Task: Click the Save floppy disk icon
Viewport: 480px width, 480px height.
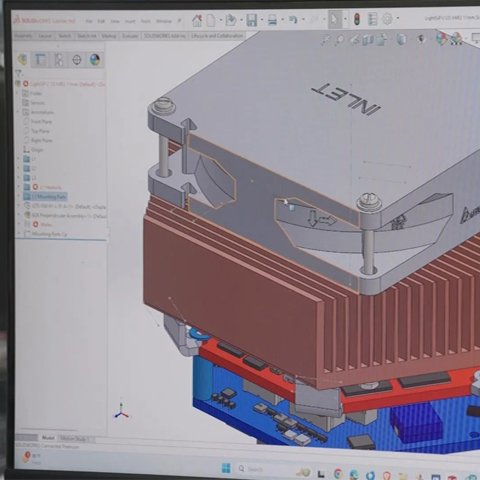Action: (x=252, y=20)
